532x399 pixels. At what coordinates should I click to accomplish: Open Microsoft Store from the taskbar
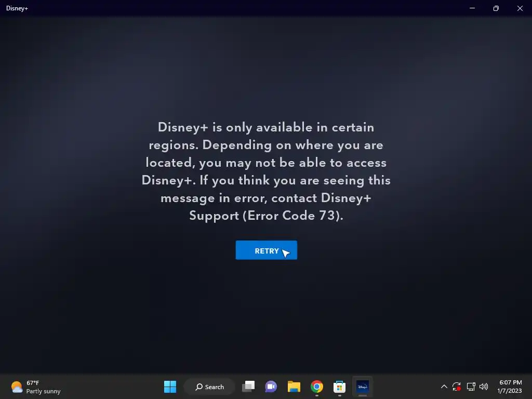tap(339, 387)
